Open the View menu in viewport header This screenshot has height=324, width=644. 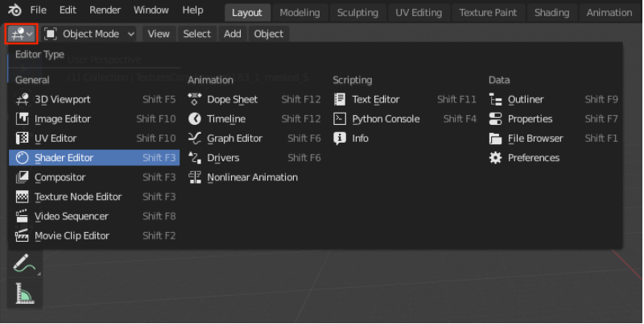click(x=159, y=34)
